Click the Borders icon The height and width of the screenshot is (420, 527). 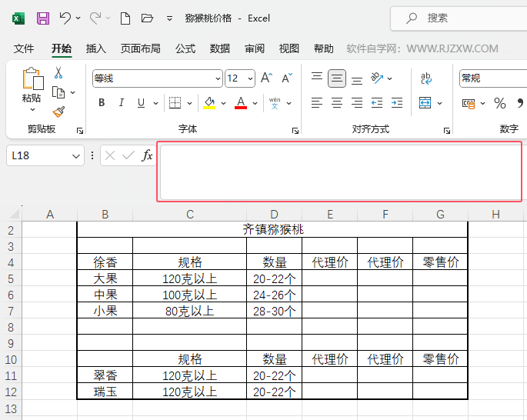175,103
